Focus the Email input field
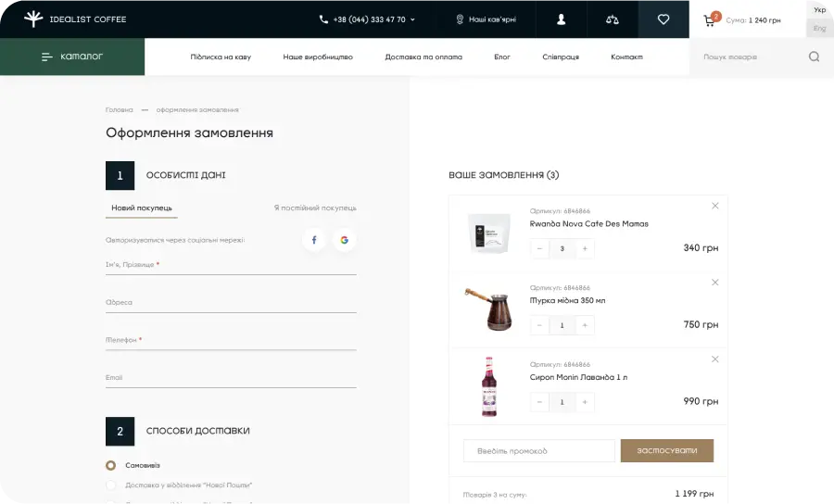The height and width of the screenshot is (504, 834). point(231,379)
